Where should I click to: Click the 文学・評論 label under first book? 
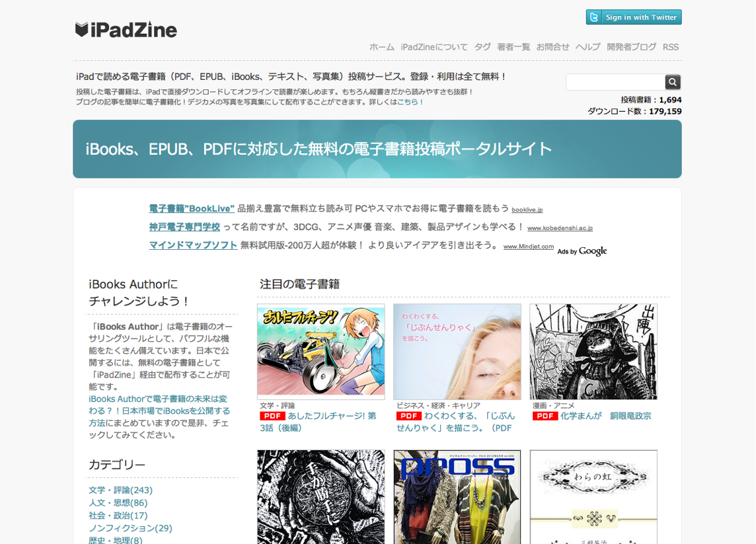pos(278,406)
